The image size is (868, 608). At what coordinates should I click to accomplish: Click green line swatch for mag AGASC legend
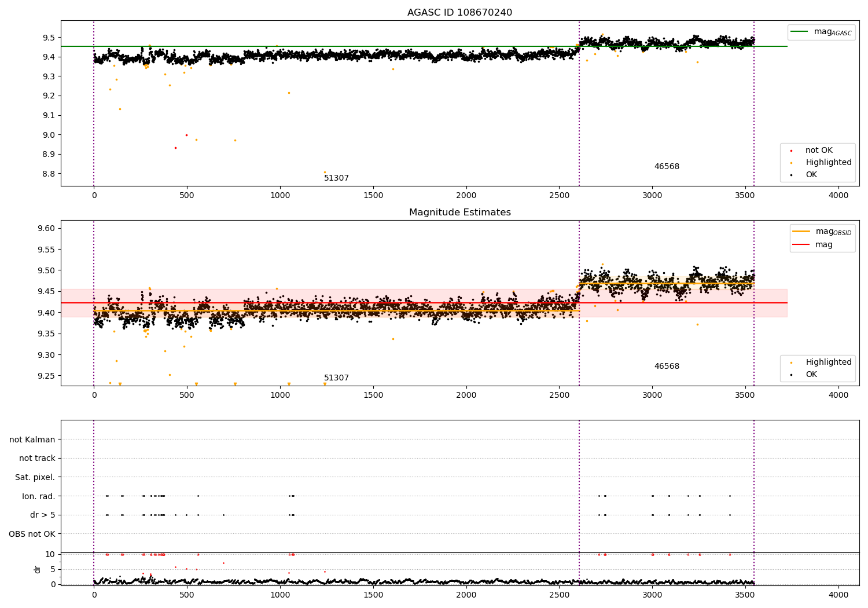coord(800,32)
